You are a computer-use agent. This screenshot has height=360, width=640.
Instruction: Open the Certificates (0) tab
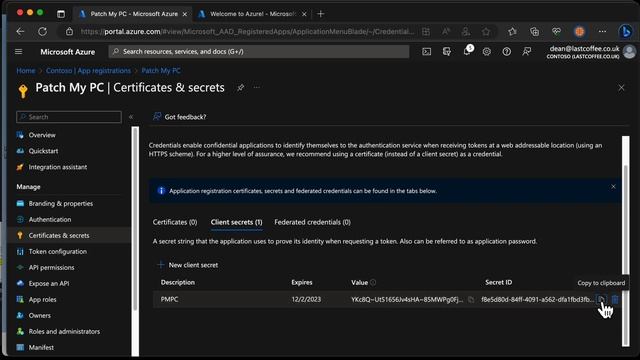coord(175,222)
